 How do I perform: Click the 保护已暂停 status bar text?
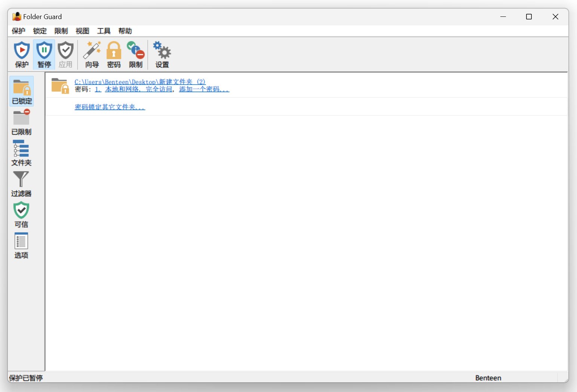pos(26,378)
